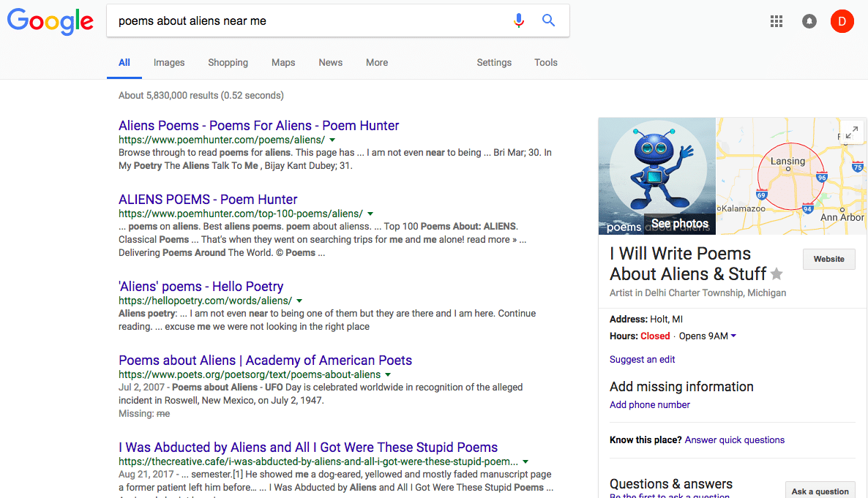Click the blue magnifier search icon
The width and height of the screenshot is (868, 498).
(549, 20)
